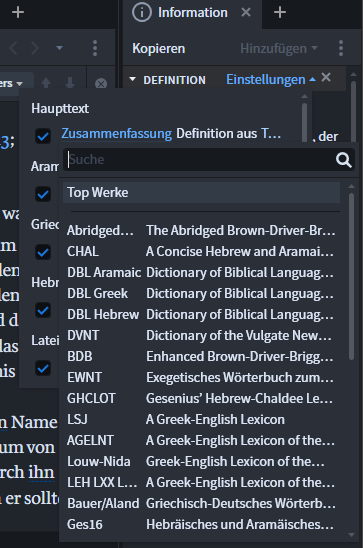Open the left panel three-dot menu
This screenshot has width=363, height=548.
(95, 48)
